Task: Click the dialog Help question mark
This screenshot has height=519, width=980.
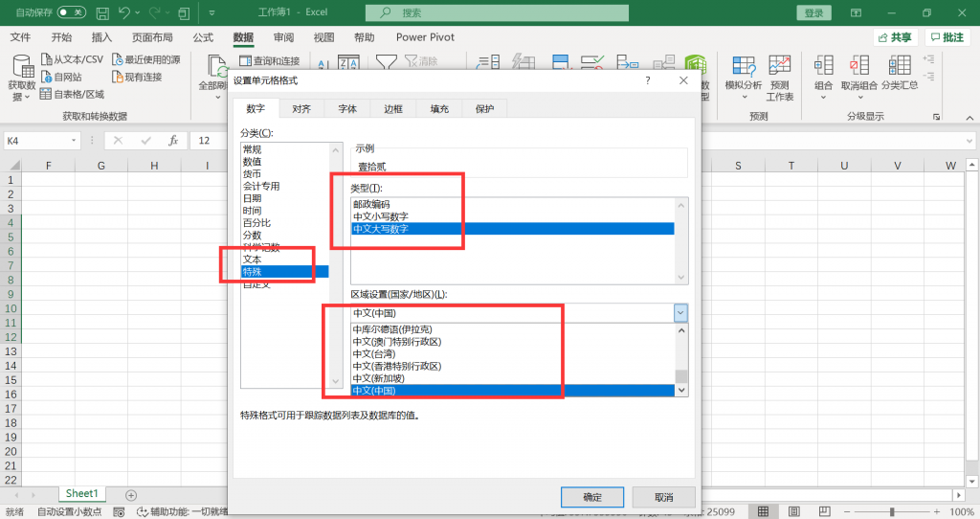Action: [648, 80]
